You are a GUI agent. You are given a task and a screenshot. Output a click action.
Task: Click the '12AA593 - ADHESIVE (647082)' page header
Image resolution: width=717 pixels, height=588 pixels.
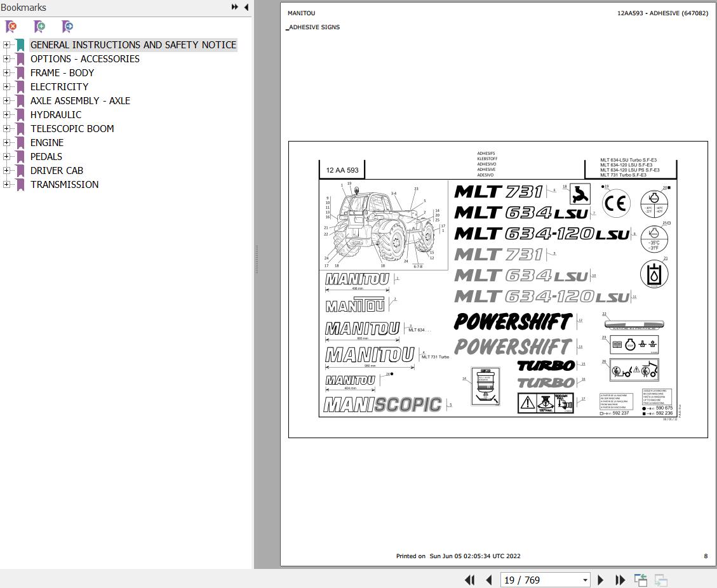click(662, 13)
